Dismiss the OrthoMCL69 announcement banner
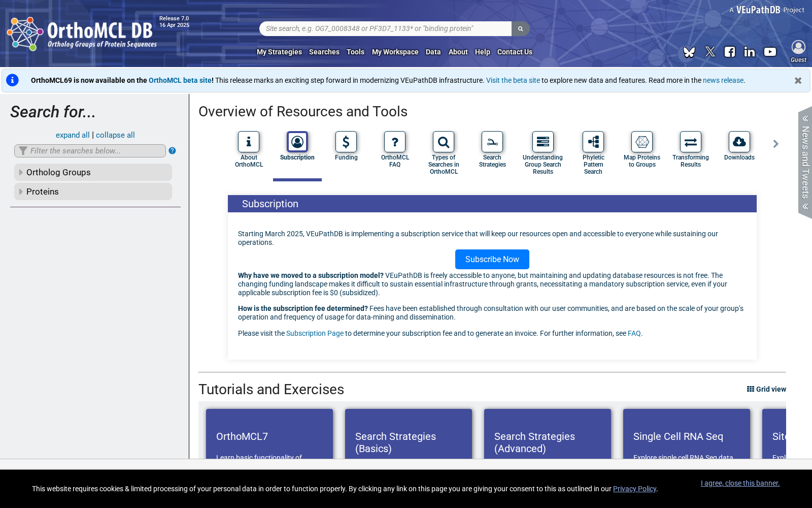Viewport: 812px width, 508px height. [x=798, y=81]
